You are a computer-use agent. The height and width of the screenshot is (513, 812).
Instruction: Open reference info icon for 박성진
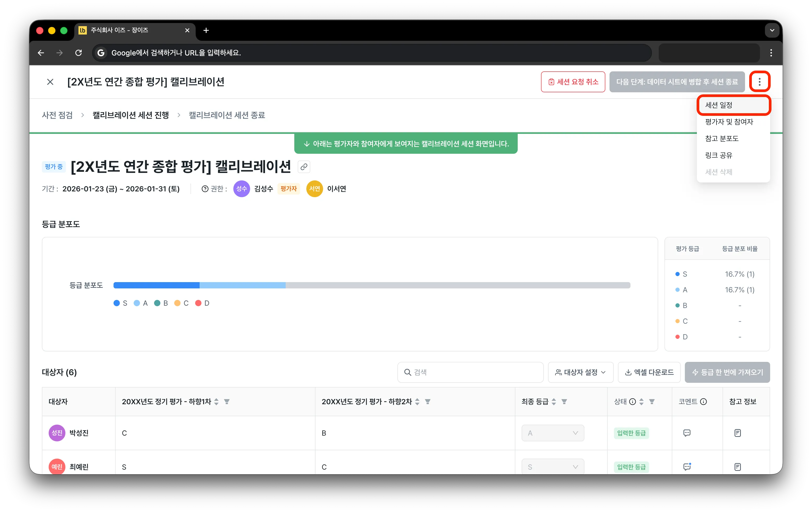(x=737, y=433)
